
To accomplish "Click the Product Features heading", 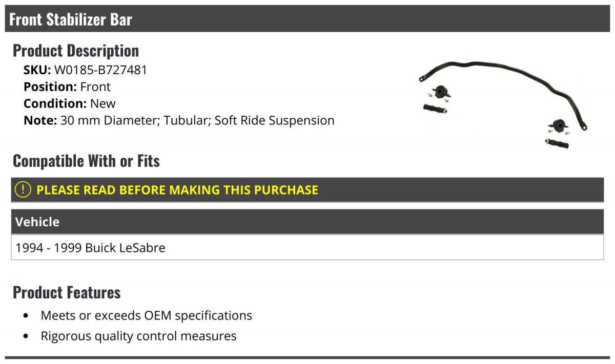I will [x=67, y=292].
